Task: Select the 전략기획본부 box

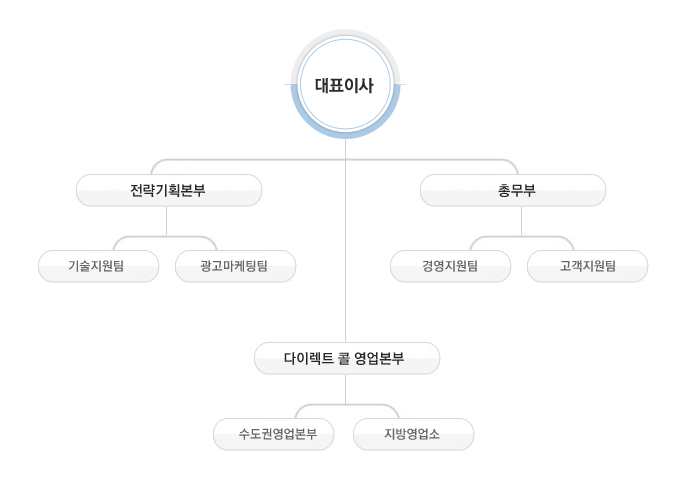Action: click(x=169, y=190)
